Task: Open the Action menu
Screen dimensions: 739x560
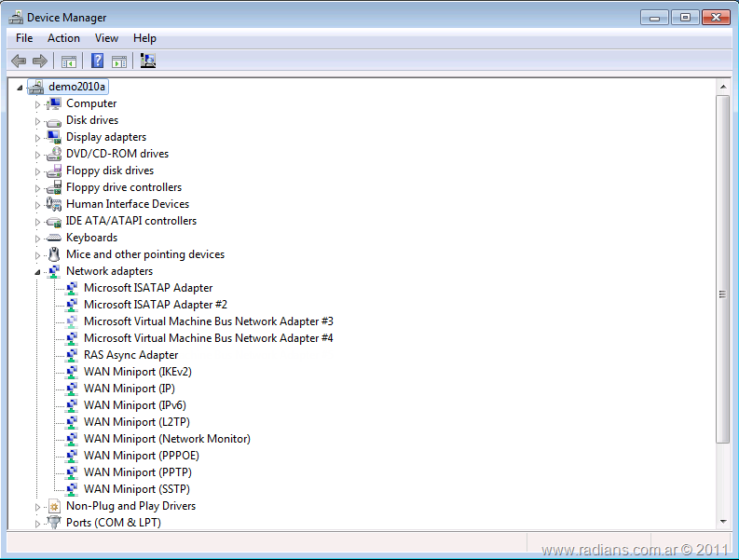Action: [x=63, y=38]
